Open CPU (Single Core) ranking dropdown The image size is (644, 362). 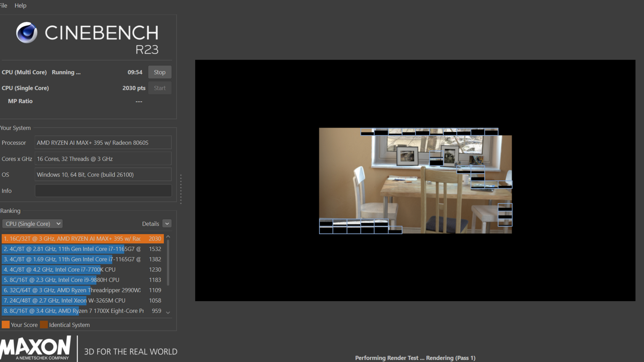(x=32, y=224)
